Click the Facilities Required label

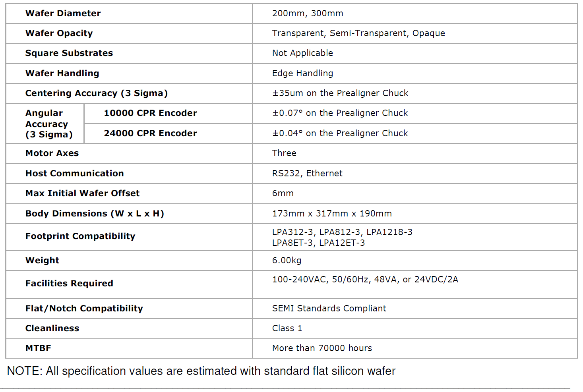pyautogui.click(x=69, y=284)
